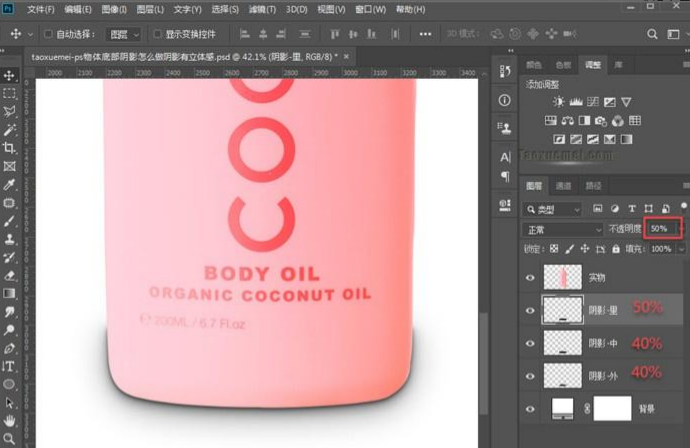This screenshot has height=448, width=690.
Task: Open the Character panel icon
Action: (x=505, y=157)
